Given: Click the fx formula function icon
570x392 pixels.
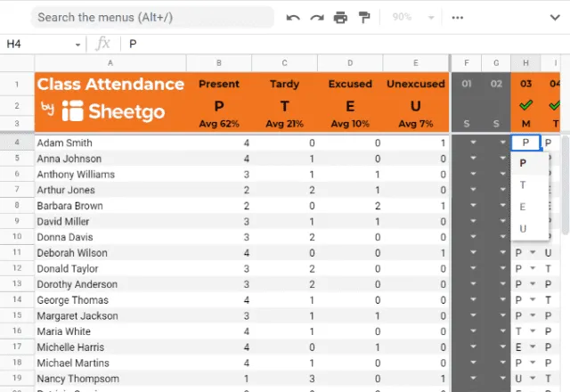Looking at the screenshot, I should click(x=103, y=44).
